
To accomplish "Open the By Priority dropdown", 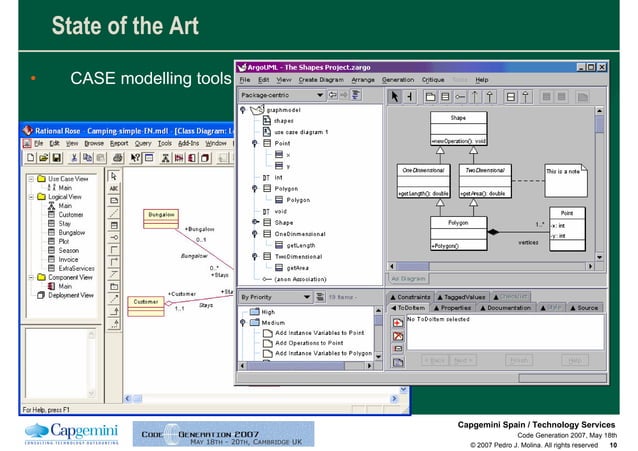I will (307, 297).
